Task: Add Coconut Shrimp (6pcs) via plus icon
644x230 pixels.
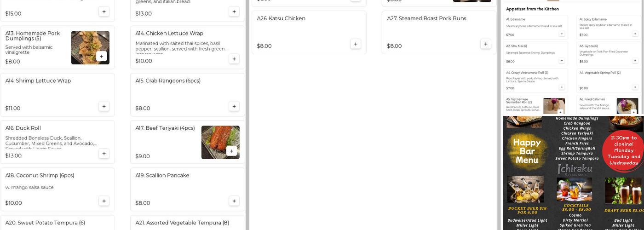Action: (x=103, y=201)
